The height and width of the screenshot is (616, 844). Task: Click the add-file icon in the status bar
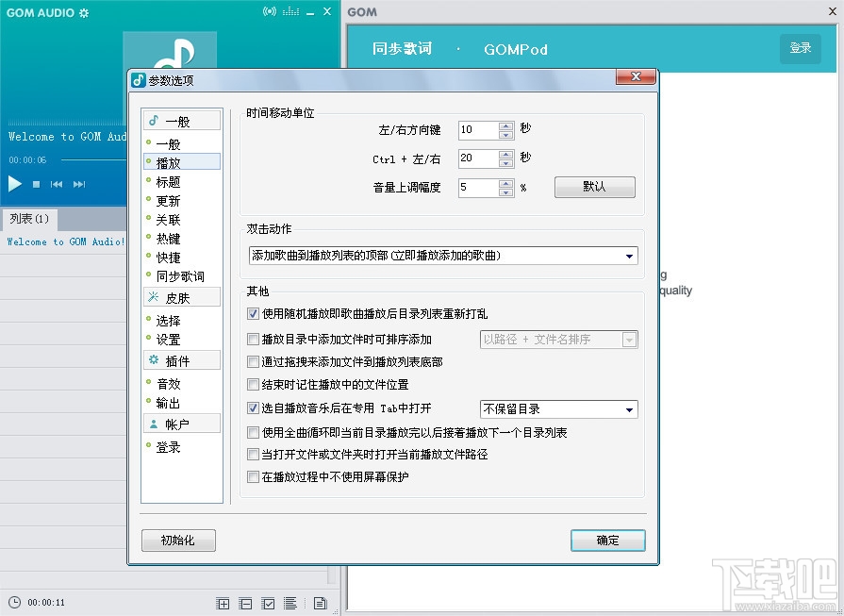223,603
